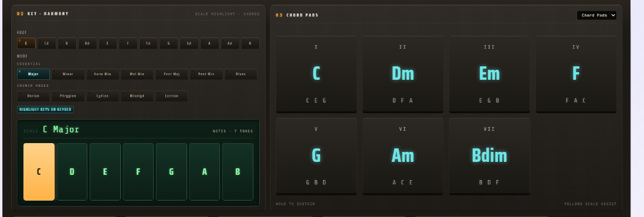
Task: Set church mode to Phrygian
Action: pyautogui.click(x=68, y=96)
